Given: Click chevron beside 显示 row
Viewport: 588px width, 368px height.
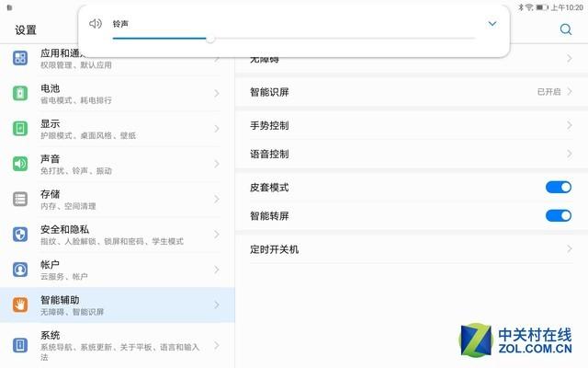Looking at the screenshot, I should pos(217,129).
